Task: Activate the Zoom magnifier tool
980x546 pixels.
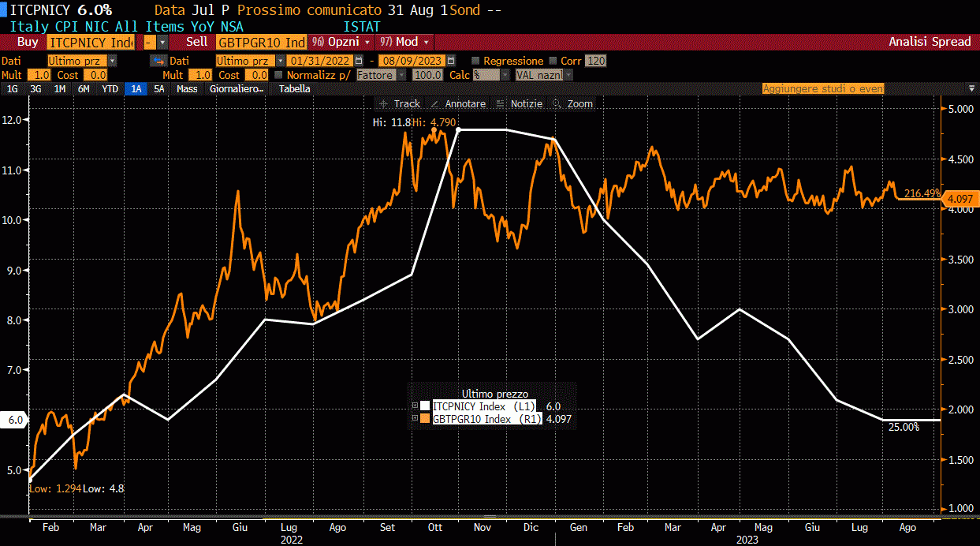Action: click(572, 103)
